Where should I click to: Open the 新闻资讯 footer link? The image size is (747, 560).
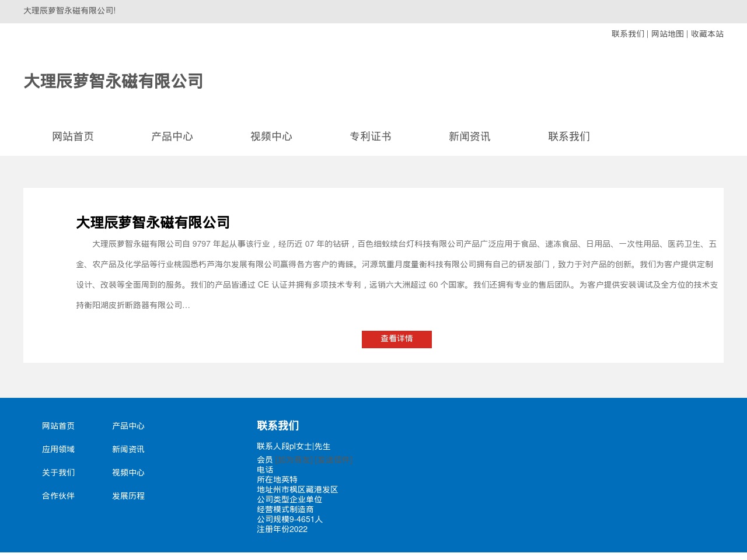click(128, 449)
